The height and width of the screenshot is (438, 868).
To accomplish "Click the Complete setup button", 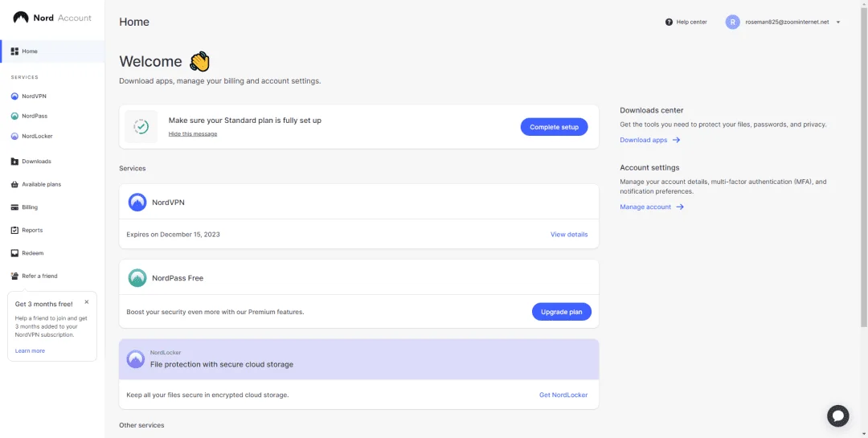I will point(554,127).
